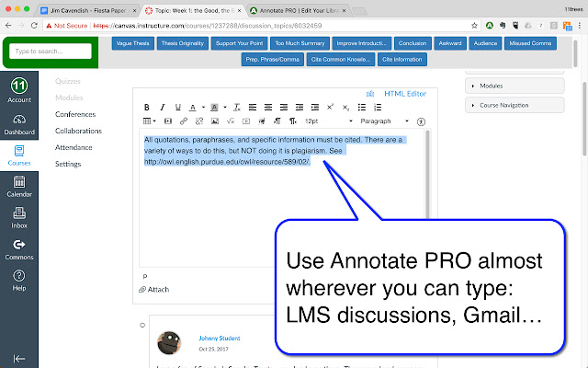Open the insert table dropdown
The image size is (588, 368).
click(x=149, y=121)
